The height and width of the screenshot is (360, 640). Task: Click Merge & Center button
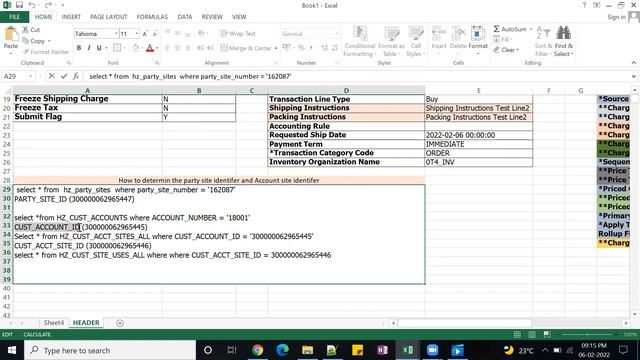pyautogui.click(x=246, y=48)
